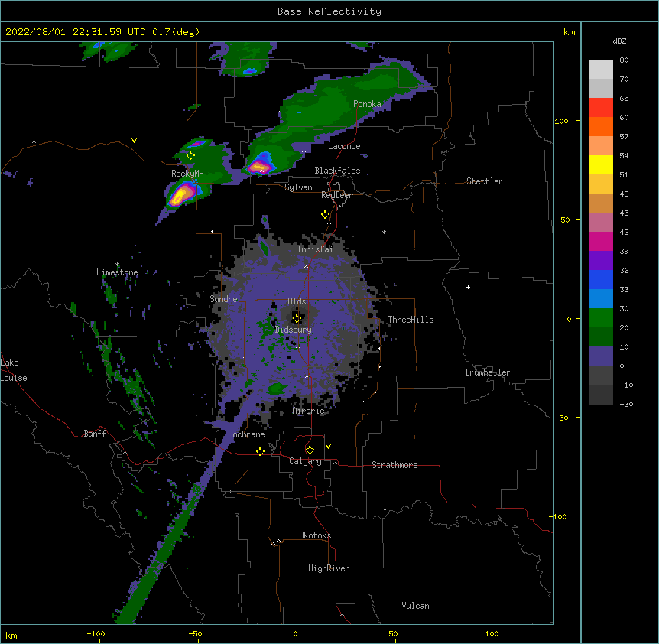Click the Banff label
The width and height of the screenshot is (659, 644).
point(95,434)
